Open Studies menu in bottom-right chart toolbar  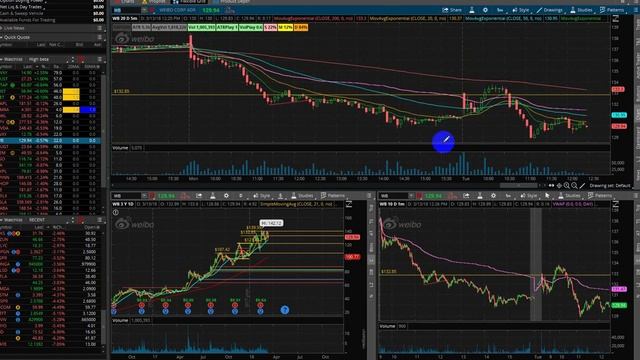point(569,196)
